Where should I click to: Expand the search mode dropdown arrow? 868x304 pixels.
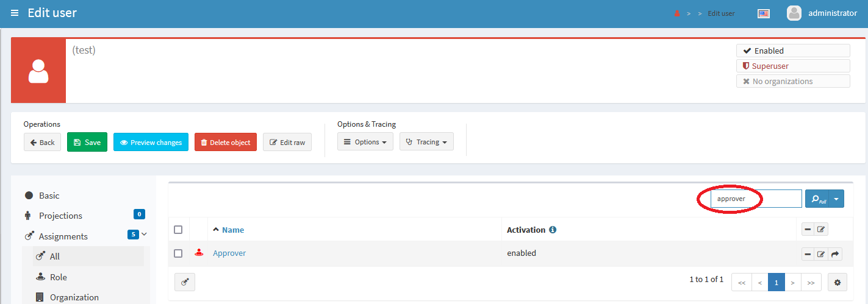836,199
